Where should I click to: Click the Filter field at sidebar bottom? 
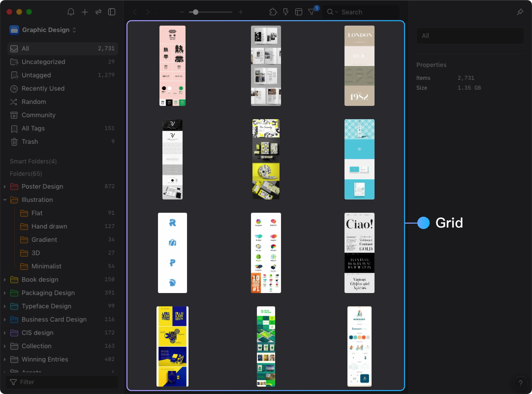pyautogui.click(x=62, y=382)
